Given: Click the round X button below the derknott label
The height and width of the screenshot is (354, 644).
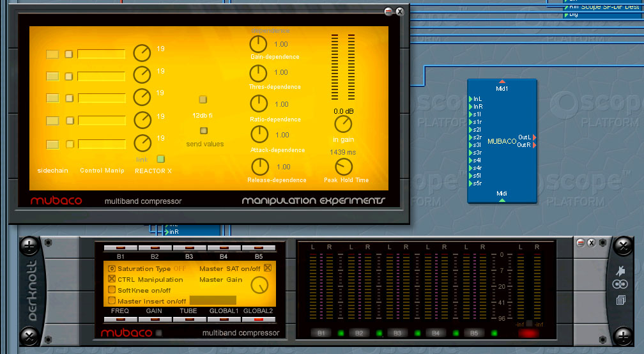Looking at the screenshot, I should [x=29, y=337].
